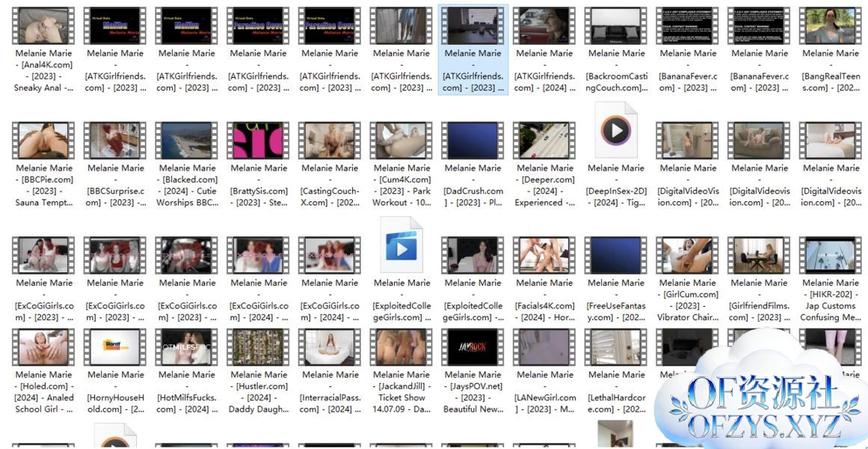The image size is (868, 449).
Task: Open the Cum4K.com Park Workout file
Action: tap(401, 141)
